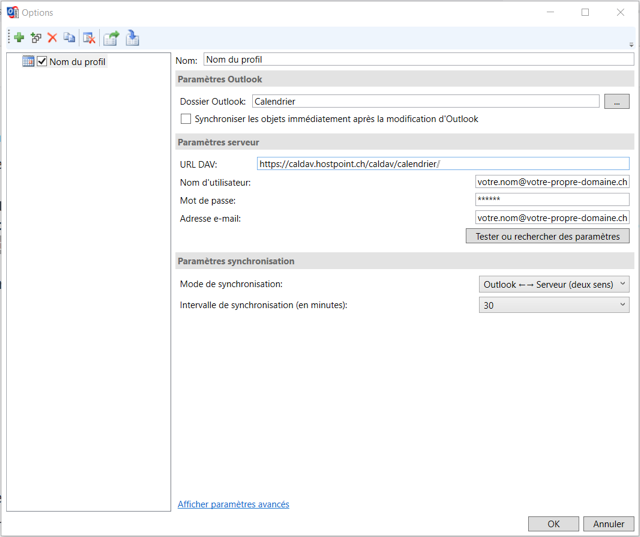Click the Options window app icon
This screenshot has height=537, width=640.
pyautogui.click(x=13, y=12)
